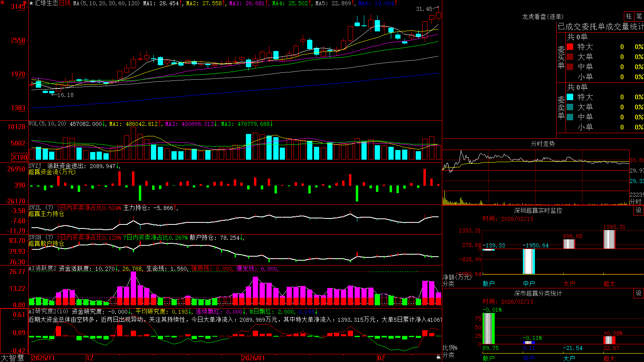Open 设 settings for 深圳超赢实时监控
The width and height of the screenshot is (644, 362).
click(639, 210)
